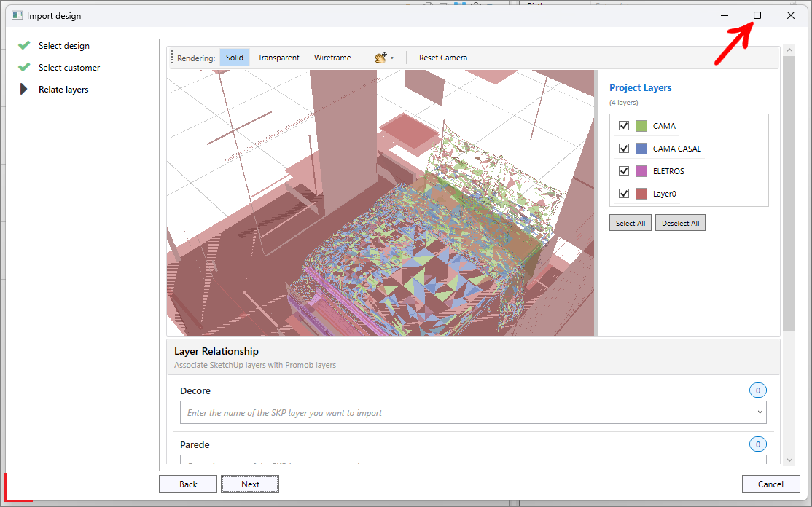Click the Select customer checkmark icon
The image size is (812, 507).
coord(24,67)
